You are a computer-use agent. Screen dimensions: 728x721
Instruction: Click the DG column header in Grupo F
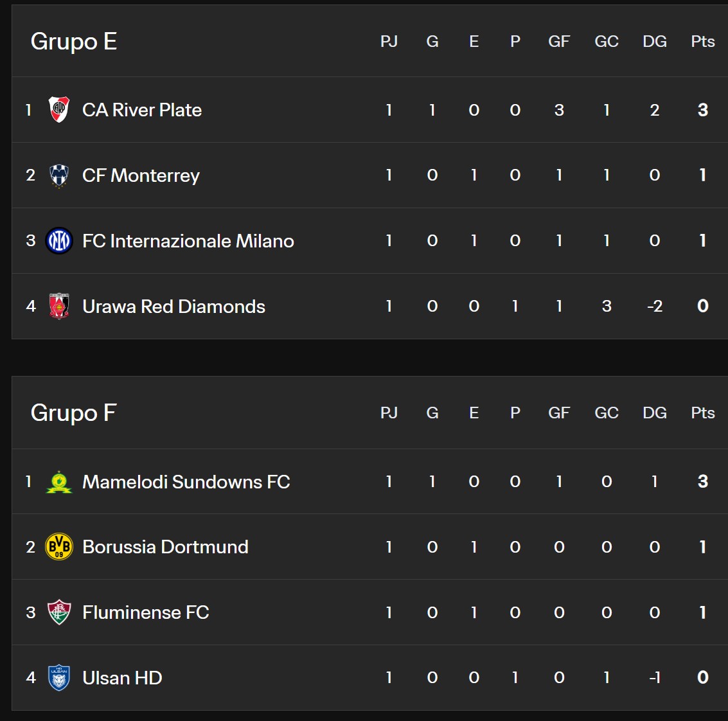[x=655, y=413]
